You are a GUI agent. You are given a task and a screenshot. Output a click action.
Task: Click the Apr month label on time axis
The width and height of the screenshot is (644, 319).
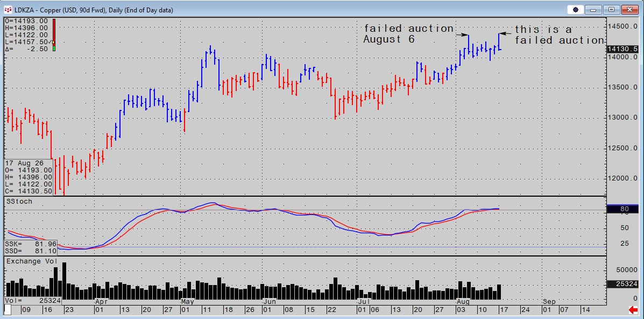[x=102, y=302]
